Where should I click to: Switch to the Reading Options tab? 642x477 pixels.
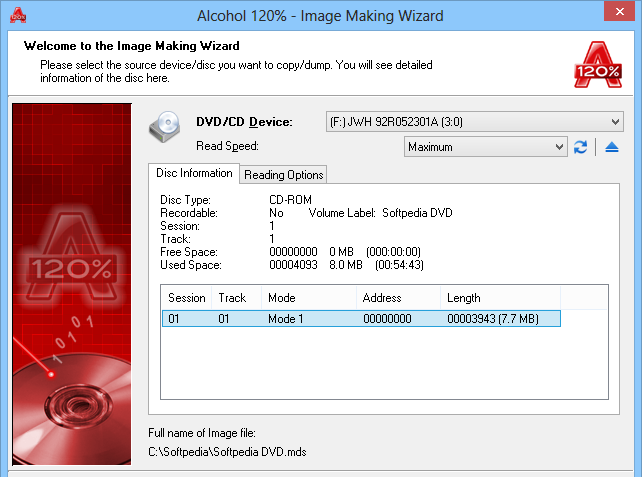point(283,175)
